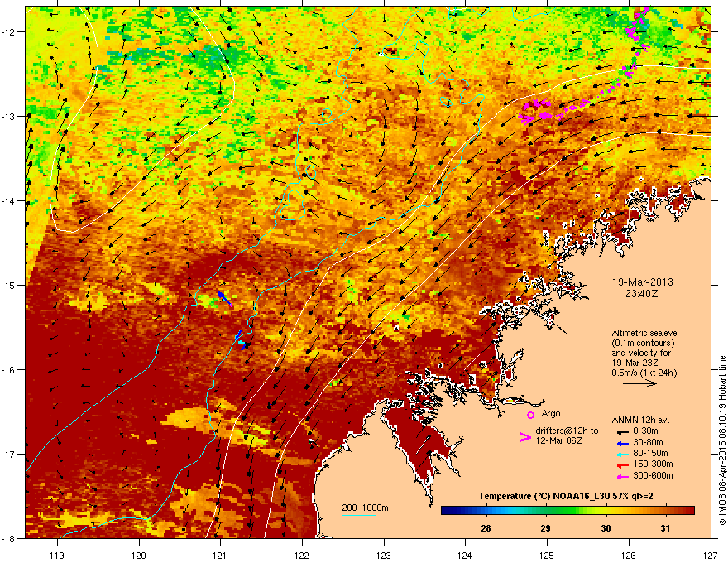Click longitude axis label 123
Screen dimensions: 728x563
[384, 556]
